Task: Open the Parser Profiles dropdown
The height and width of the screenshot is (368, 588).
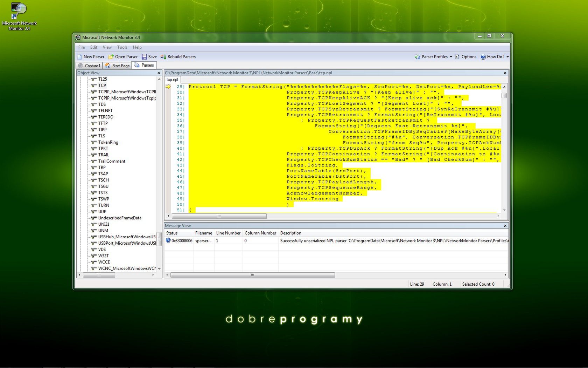Action: (x=433, y=57)
